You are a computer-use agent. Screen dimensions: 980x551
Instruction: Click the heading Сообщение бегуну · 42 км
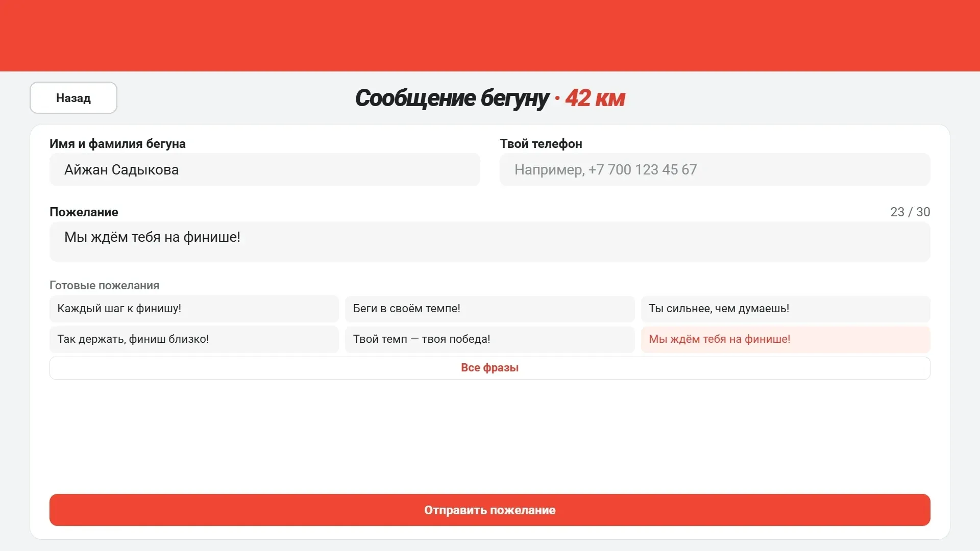pyautogui.click(x=489, y=98)
